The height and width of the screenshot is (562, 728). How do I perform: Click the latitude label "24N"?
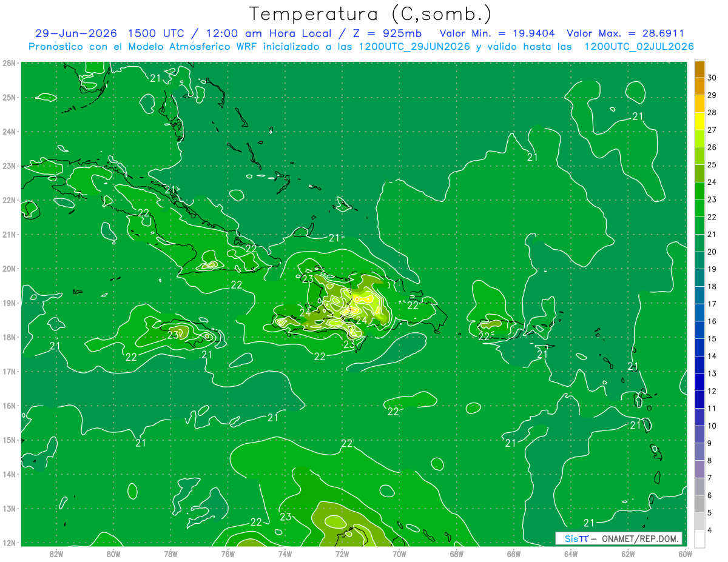click(9, 131)
